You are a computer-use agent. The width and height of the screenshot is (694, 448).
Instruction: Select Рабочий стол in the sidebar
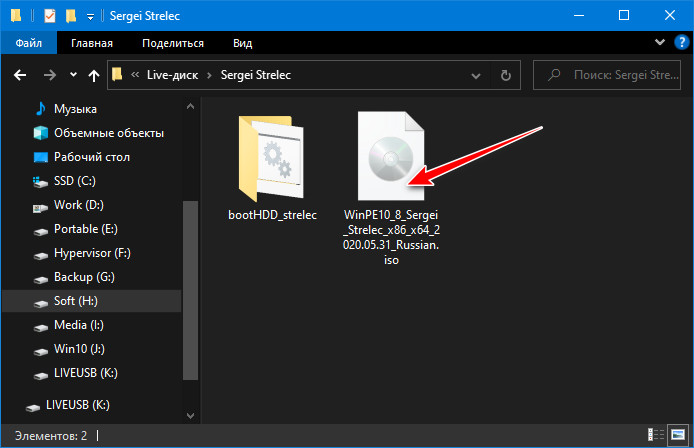click(x=93, y=157)
